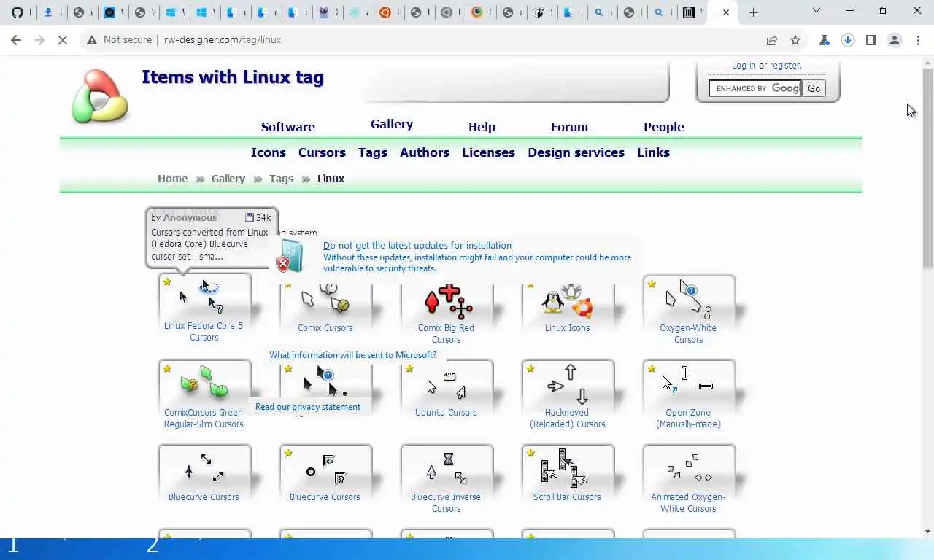The width and height of the screenshot is (934, 560).
Task: Open the Forum menu
Action: (x=569, y=127)
